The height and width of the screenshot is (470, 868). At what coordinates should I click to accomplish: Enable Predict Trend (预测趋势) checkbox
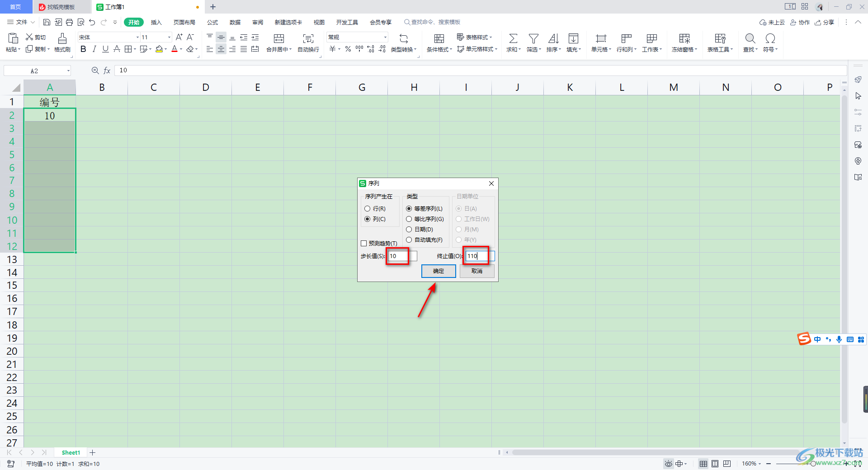pyautogui.click(x=363, y=244)
